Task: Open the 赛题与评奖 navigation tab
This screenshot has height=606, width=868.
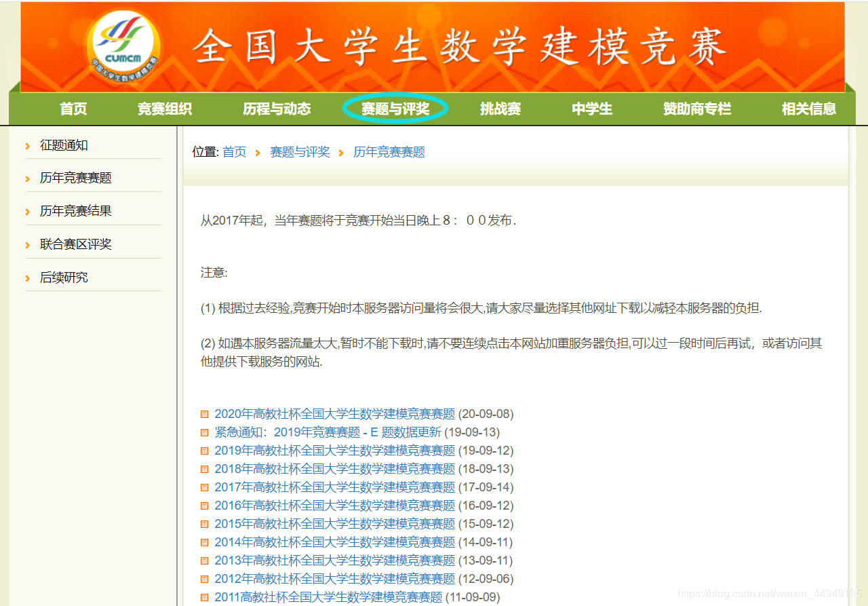Action: tap(395, 109)
